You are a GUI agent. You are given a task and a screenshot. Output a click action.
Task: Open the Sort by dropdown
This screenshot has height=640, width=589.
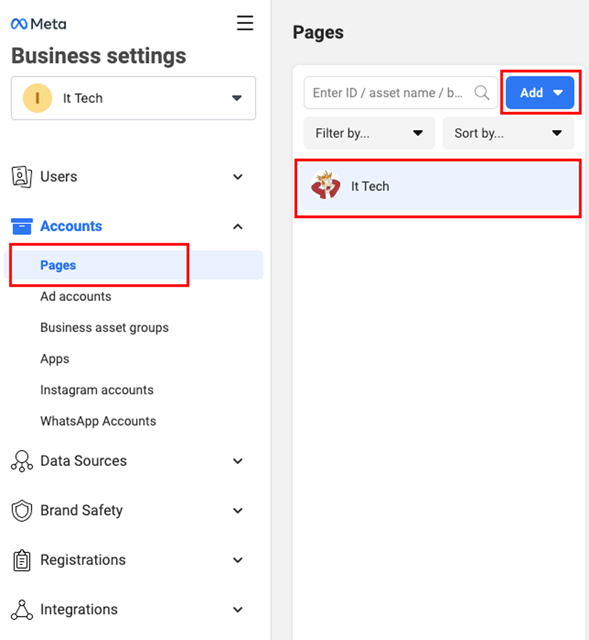click(508, 133)
